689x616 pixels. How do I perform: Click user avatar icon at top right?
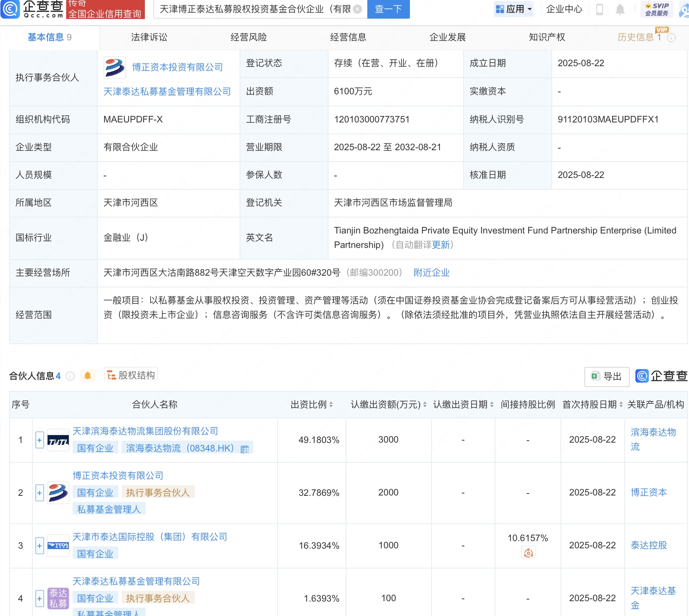(684, 10)
